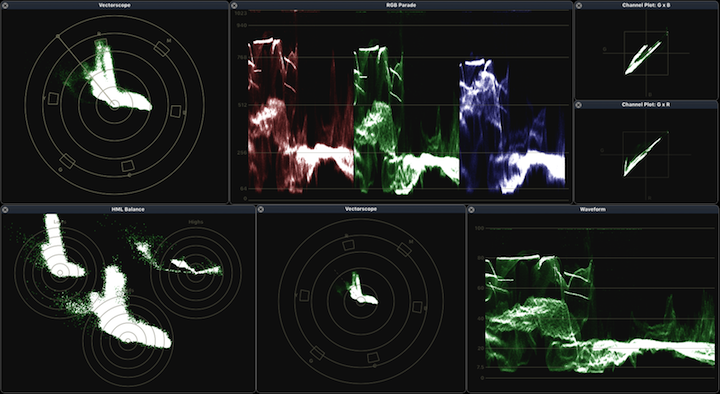The image size is (720, 394).
Task: Close the lower Vectorscope panel
Action: click(260, 209)
